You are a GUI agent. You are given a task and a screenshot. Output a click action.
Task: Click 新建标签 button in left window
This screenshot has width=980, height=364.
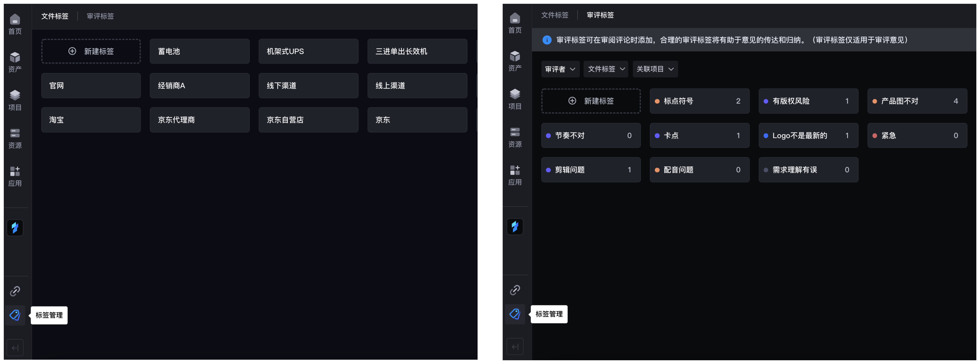click(x=91, y=51)
